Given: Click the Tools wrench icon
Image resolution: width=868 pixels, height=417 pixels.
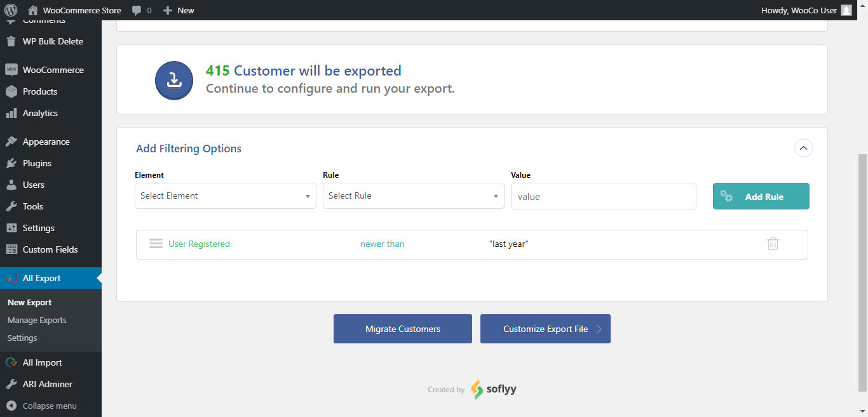Looking at the screenshot, I should pos(11,206).
